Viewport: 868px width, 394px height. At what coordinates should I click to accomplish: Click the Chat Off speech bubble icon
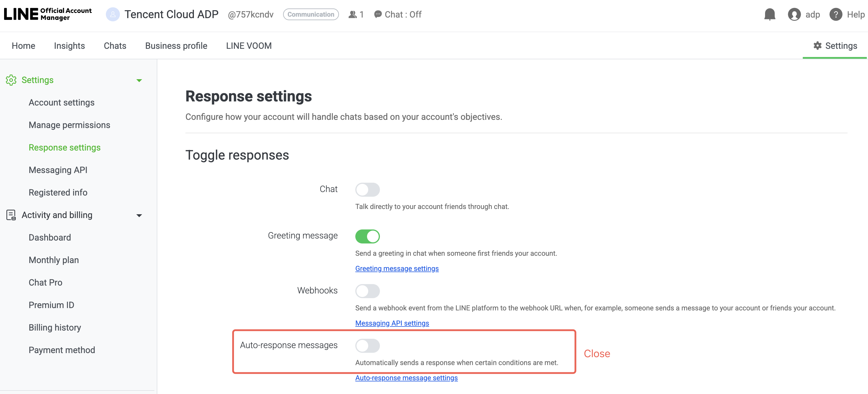(x=378, y=15)
